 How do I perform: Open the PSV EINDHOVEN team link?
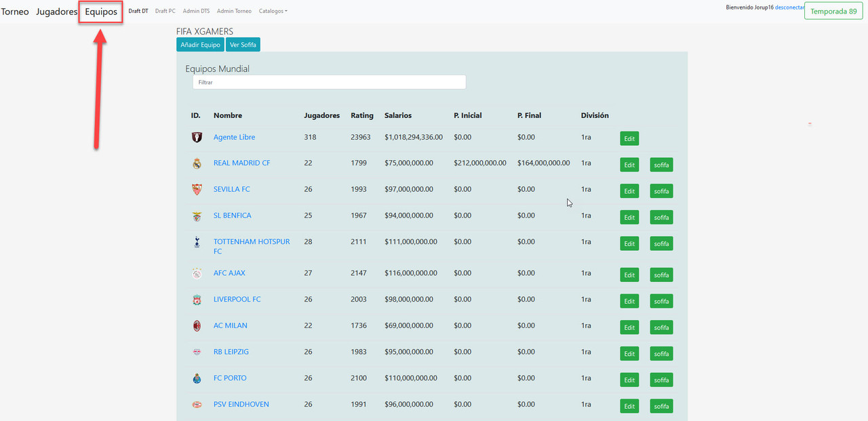[241, 405]
